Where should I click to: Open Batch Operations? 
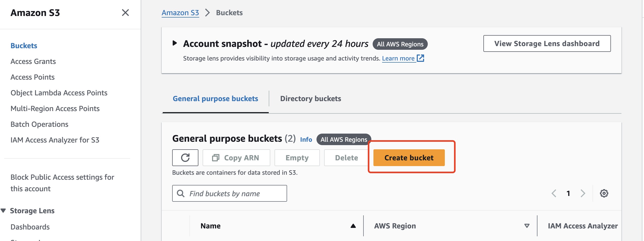tap(39, 124)
